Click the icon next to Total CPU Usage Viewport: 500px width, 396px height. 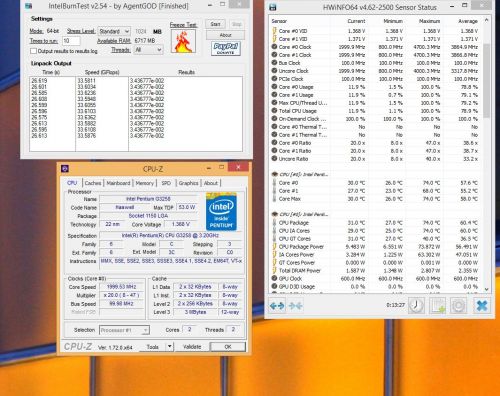274,111
